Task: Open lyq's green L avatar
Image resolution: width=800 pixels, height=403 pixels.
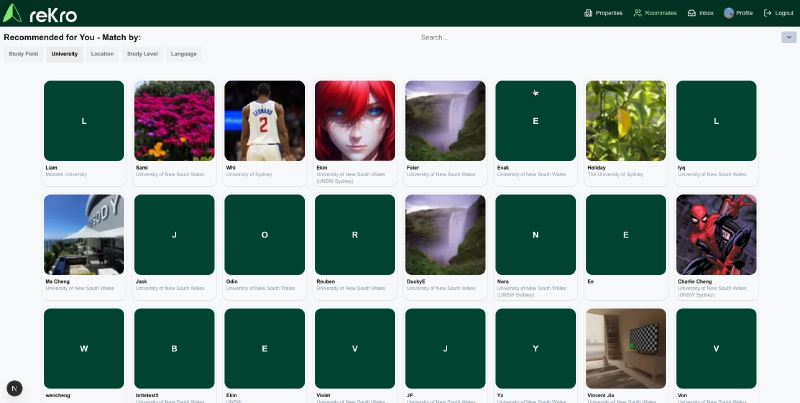Action: [x=716, y=121]
